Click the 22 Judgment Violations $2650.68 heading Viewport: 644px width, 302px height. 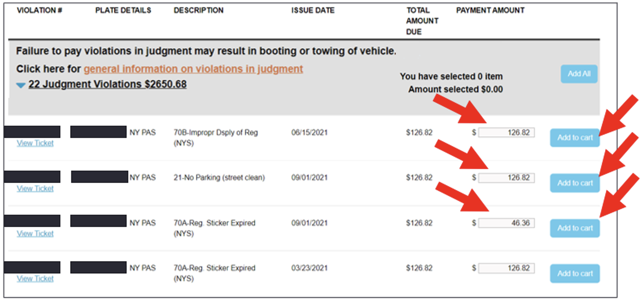[107, 84]
